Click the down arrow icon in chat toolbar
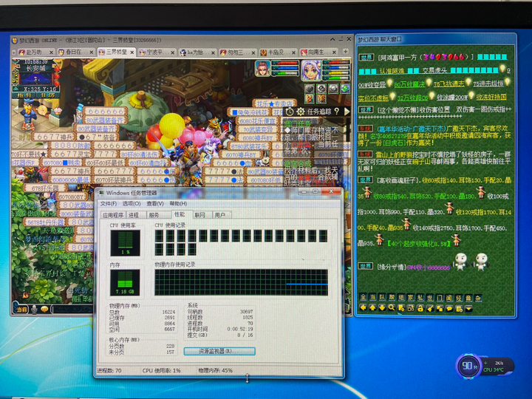This screenshot has height=399, width=532. pyautogui.click(x=382, y=308)
